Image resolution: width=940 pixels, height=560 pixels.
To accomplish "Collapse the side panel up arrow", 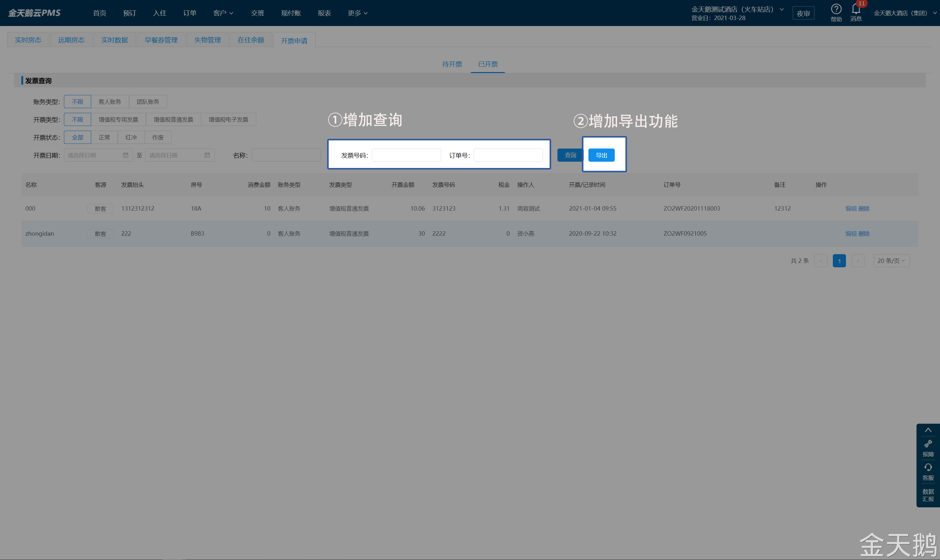I will click(x=928, y=430).
